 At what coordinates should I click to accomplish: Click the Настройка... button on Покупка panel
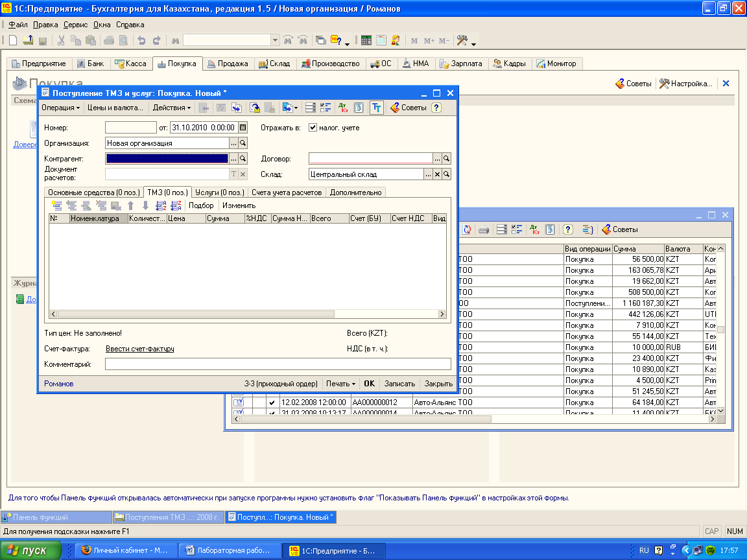[686, 84]
